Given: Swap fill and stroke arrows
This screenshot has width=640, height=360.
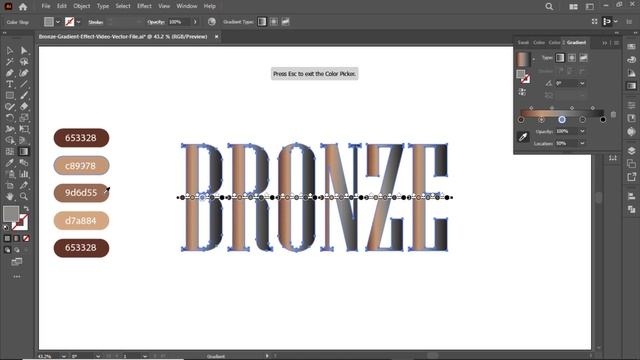Looking at the screenshot, I should [x=26, y=209].
